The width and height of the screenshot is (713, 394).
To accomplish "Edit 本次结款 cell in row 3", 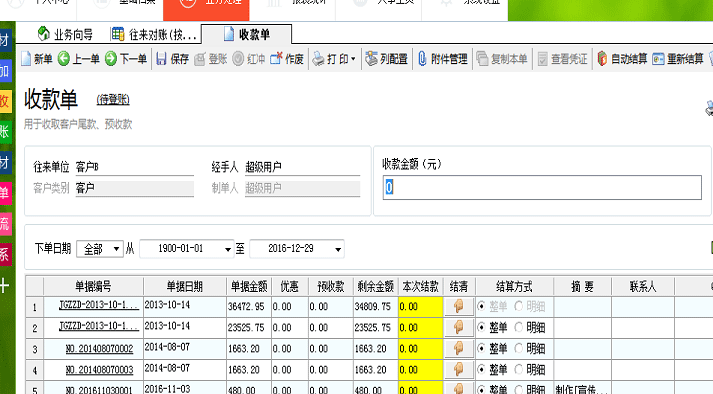I will (x=421, y=349).
